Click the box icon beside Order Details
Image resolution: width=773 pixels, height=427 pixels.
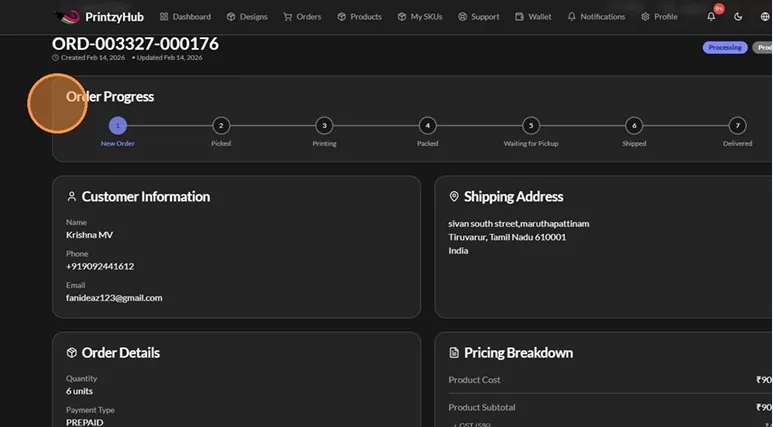pyautogui.click(x=71, y=353)
